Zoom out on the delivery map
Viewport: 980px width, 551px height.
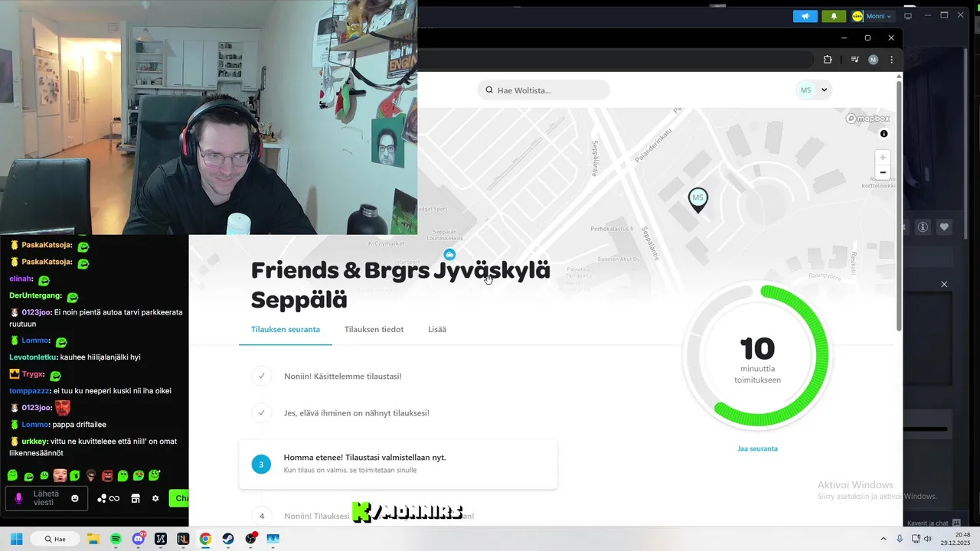pyautogui.click(x=883, y=172)
